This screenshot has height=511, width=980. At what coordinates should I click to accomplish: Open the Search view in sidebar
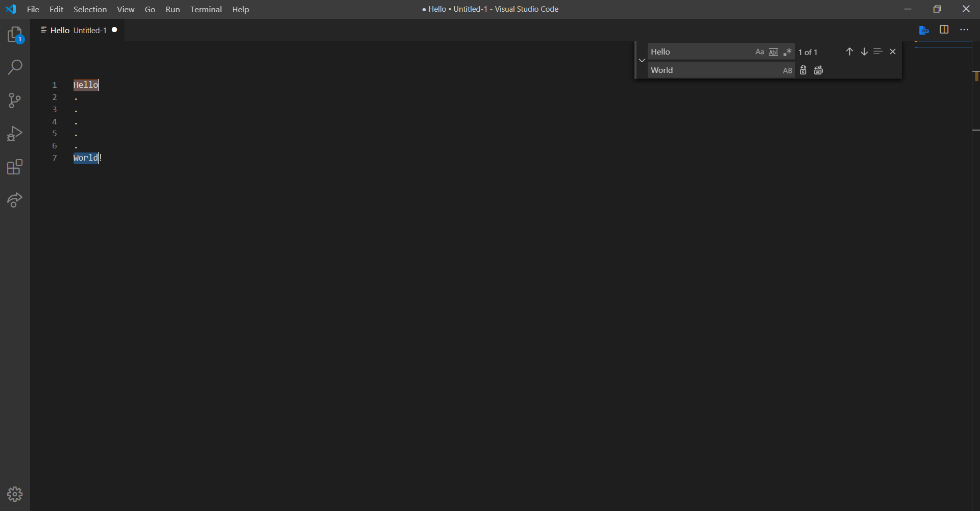point(15,67)
